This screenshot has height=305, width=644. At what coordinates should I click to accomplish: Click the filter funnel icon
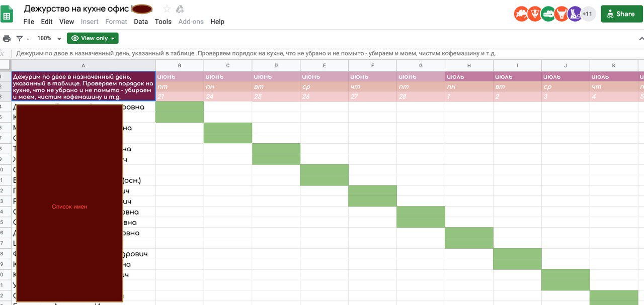tap(20, 38)
